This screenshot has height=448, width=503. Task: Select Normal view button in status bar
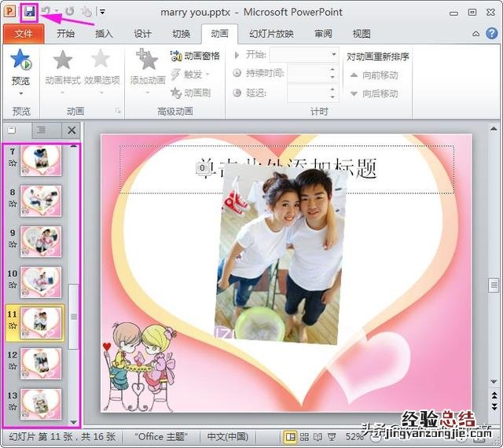(x=291, y=436)
